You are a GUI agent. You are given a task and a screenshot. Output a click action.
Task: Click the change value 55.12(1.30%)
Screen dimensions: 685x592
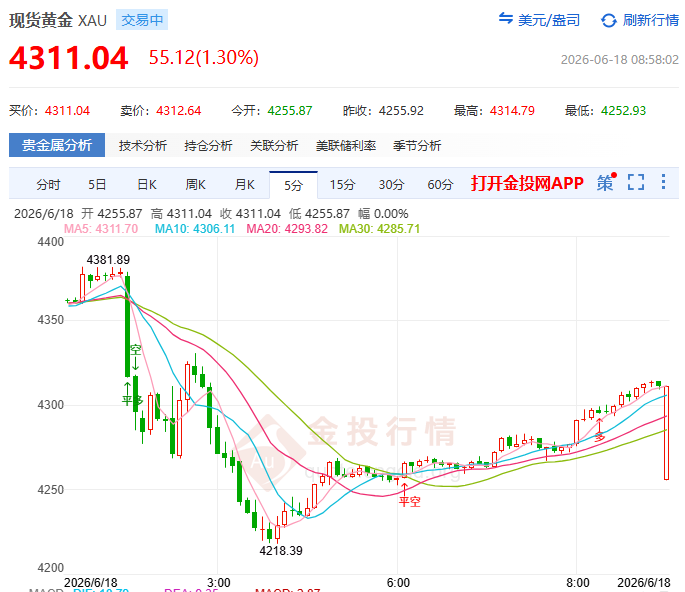pos(204,58)
